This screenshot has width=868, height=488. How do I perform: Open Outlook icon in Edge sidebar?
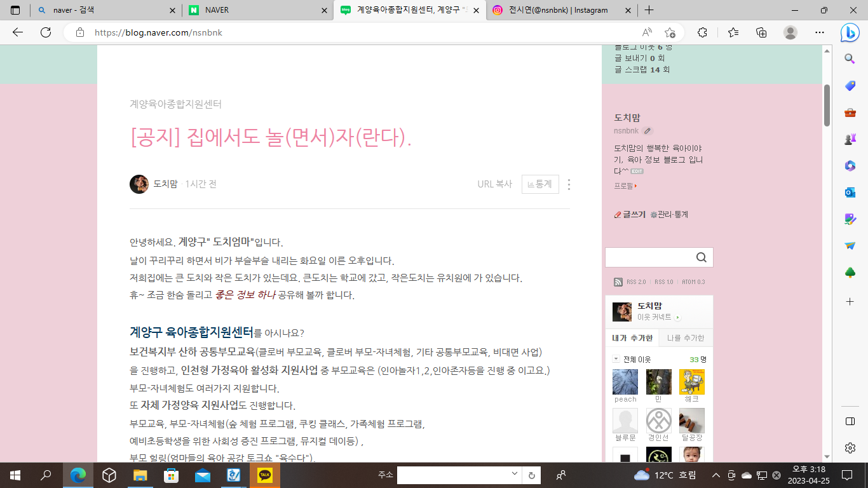click(x=850, y=193)
